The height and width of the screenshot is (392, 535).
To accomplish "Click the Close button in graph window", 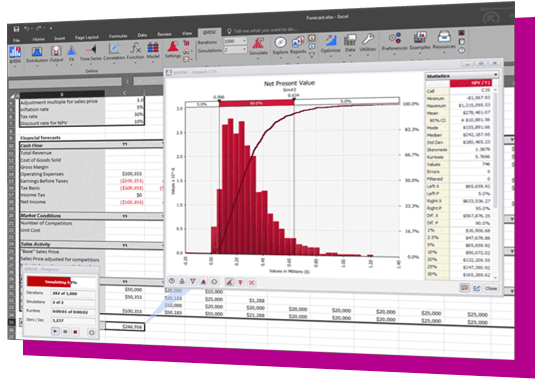I will 491,288.
